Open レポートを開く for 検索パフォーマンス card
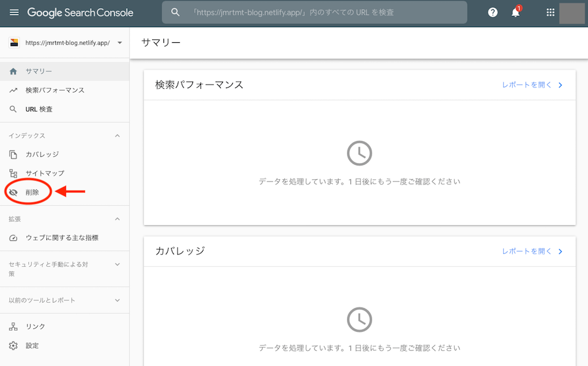Image resolution: width=588 pixels, height=366 pixels. point(527,85)
